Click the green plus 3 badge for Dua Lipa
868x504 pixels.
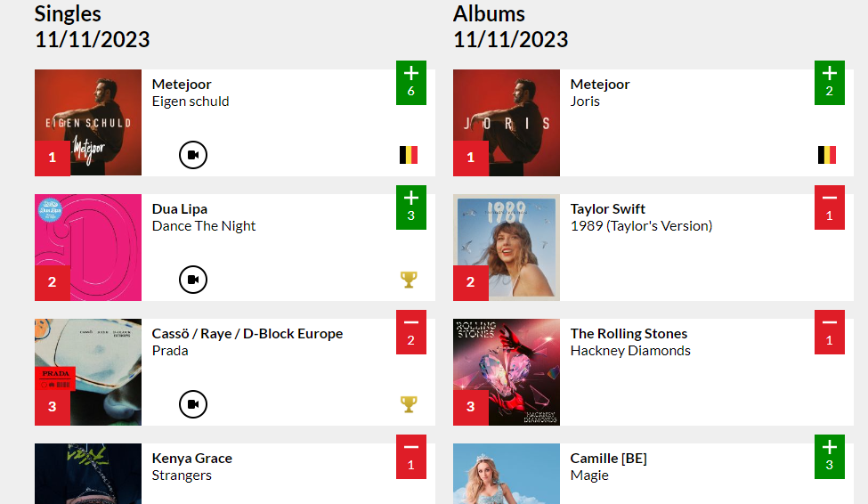410,207
